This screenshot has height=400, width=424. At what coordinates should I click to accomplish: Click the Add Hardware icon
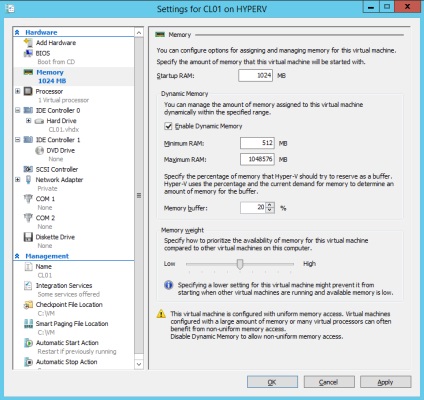click(28, 43)
